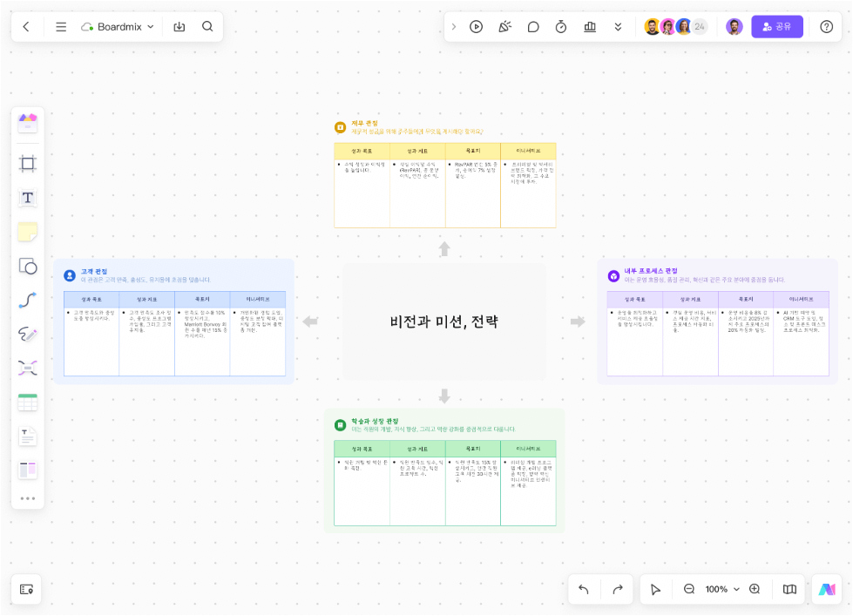Viewport: 853px width, 616px height.
Task: Click the down arrow below the center box
Action: click(x=444, y=396)
